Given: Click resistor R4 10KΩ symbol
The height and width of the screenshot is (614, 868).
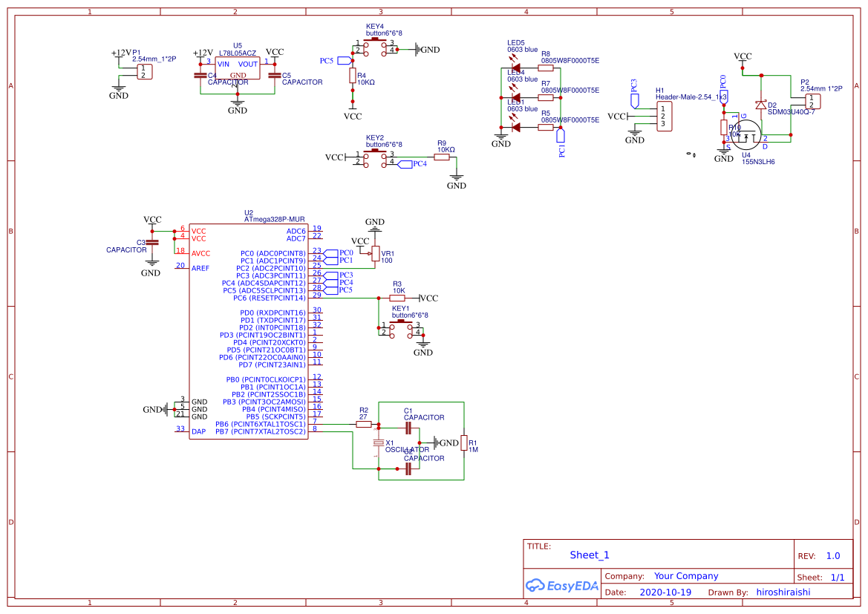Looking at the screenshot, I should [353, 75].
